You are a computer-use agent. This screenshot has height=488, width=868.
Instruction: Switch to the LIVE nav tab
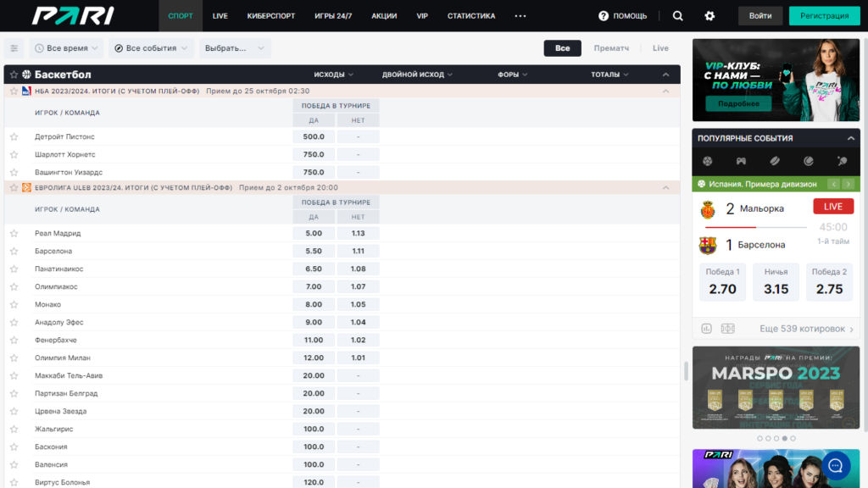coord(220,16)
